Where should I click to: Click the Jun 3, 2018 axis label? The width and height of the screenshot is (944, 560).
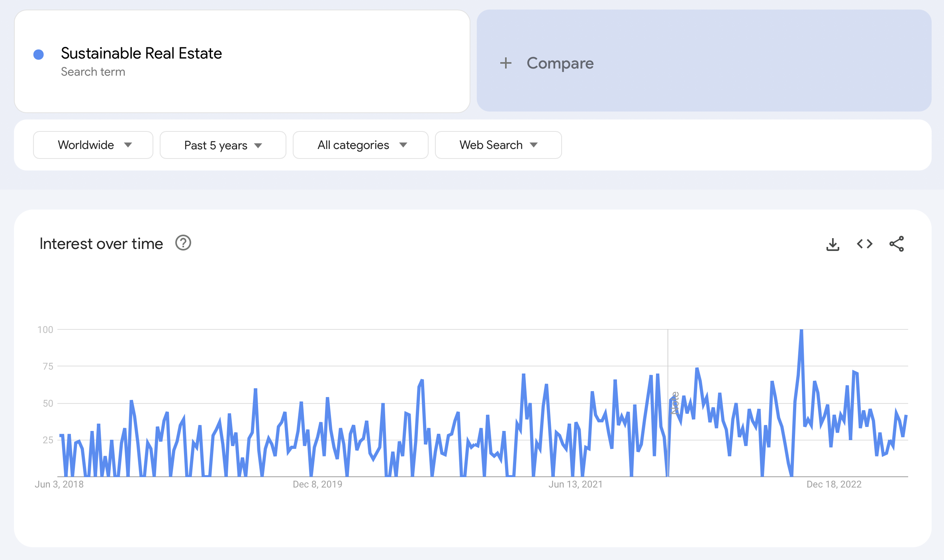59,484
